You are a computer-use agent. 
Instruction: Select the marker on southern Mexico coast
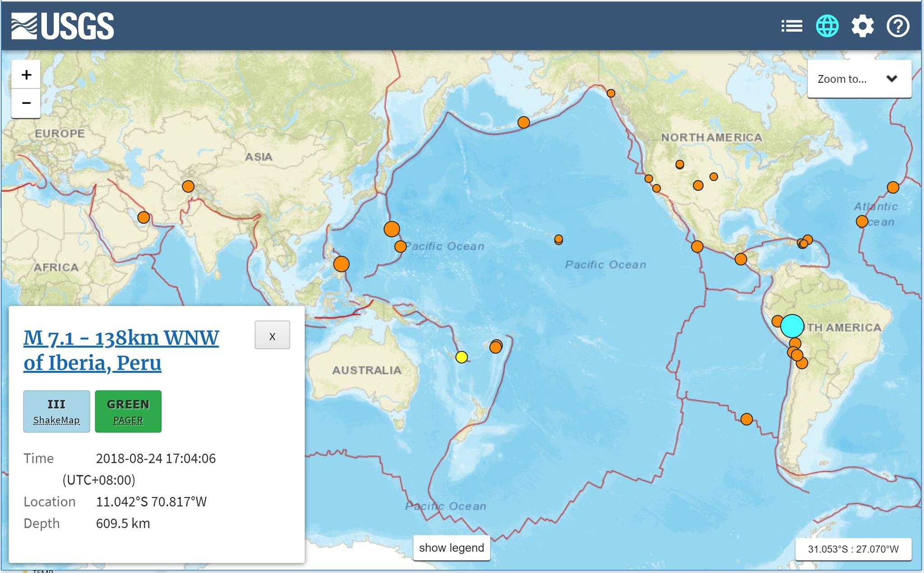[x=697, y=247]
